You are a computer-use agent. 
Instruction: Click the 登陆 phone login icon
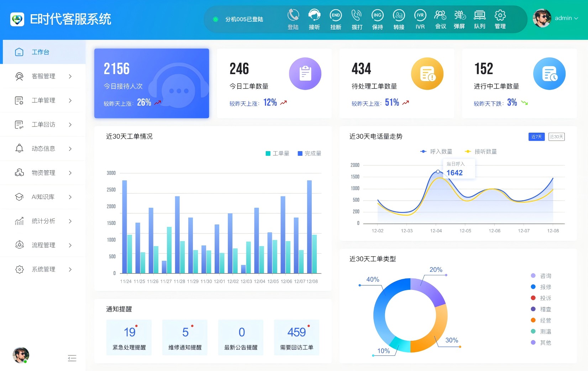click(293, 15)
